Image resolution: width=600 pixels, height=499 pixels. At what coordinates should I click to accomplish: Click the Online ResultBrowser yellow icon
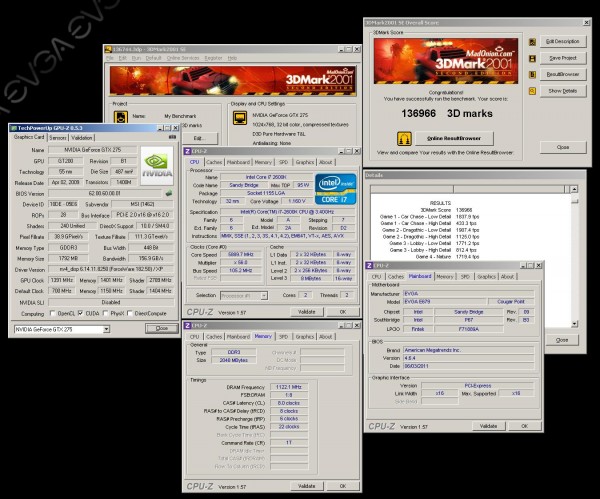coord(404,138)
